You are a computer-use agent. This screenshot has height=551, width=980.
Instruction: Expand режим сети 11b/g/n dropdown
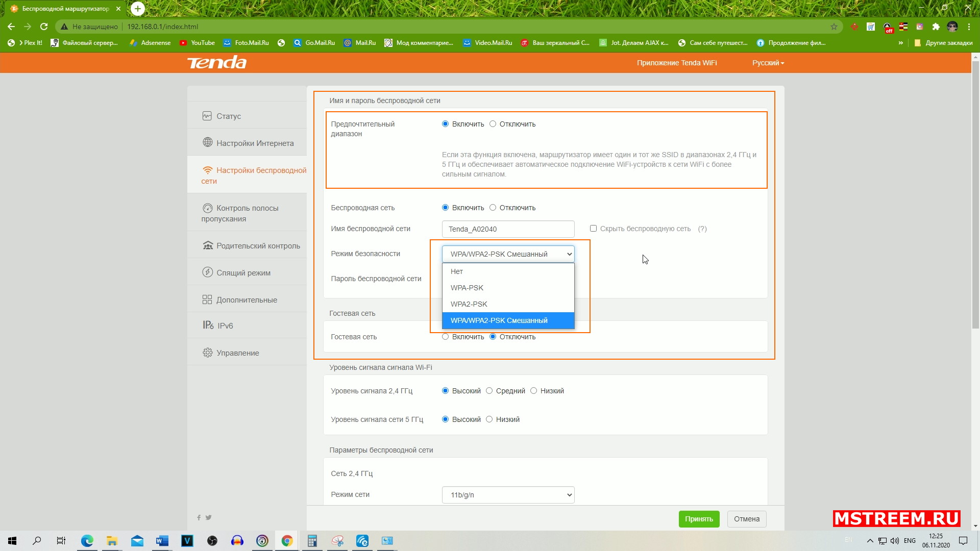click(507, 494)
